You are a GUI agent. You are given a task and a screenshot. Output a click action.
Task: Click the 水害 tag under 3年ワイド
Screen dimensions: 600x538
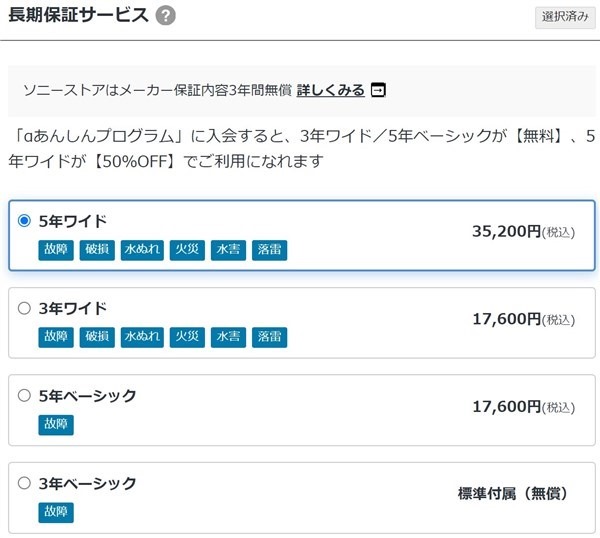228,337
